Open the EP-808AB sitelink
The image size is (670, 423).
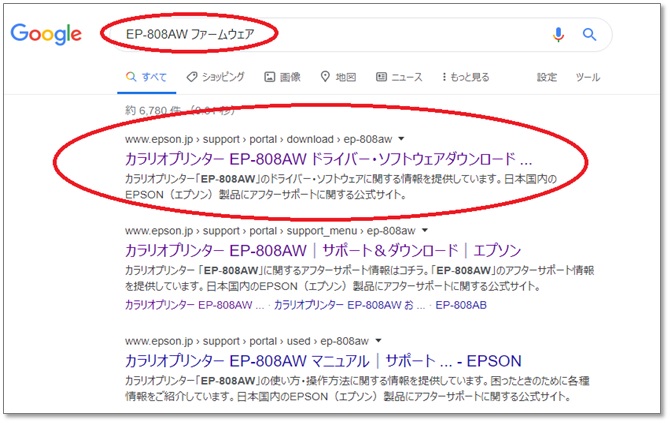click(461, 305)
